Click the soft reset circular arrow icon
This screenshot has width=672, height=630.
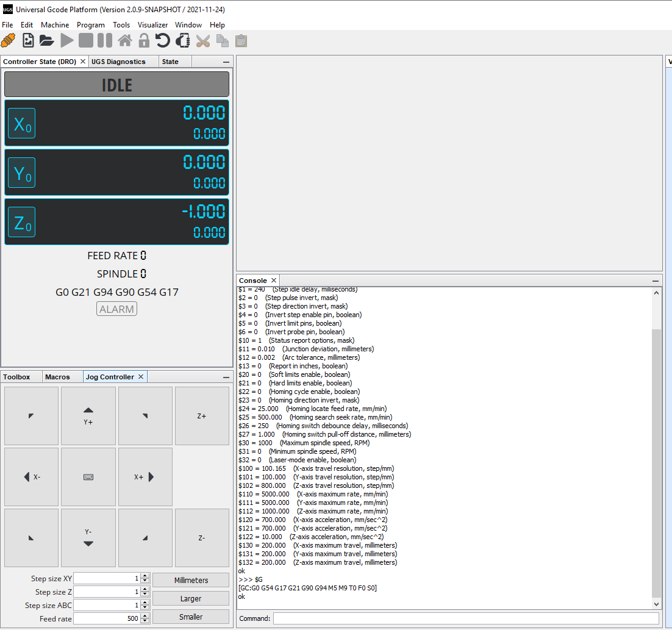pos(163,41)
